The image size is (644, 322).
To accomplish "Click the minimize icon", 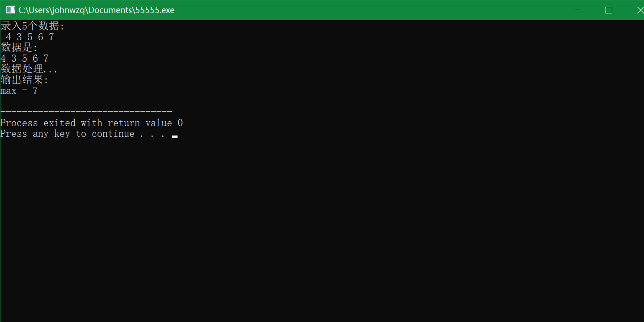I will pos(578,9).
